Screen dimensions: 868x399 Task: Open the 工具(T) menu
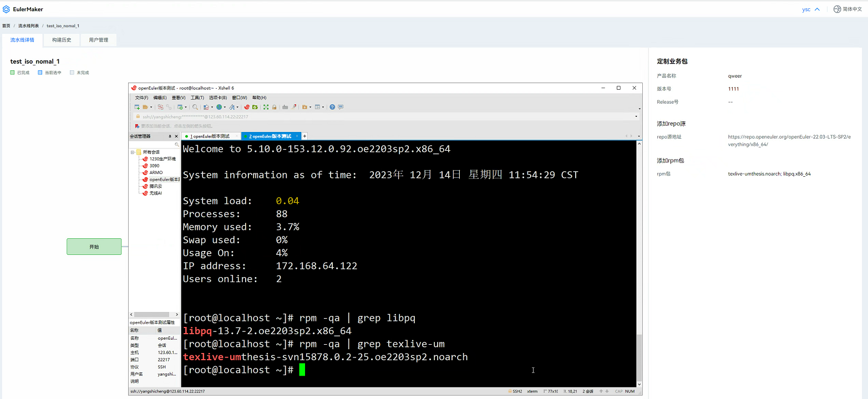tap(197, 98)
